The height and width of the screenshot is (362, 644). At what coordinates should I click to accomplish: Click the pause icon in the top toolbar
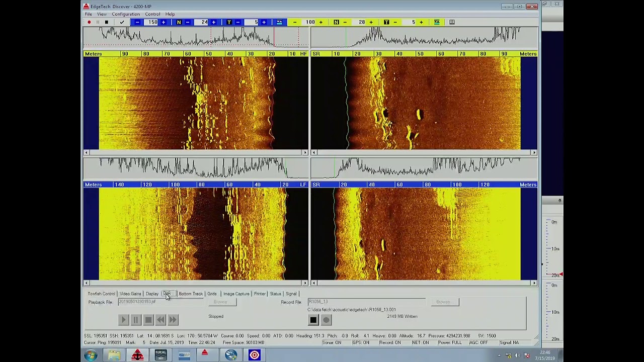(98, 22)
